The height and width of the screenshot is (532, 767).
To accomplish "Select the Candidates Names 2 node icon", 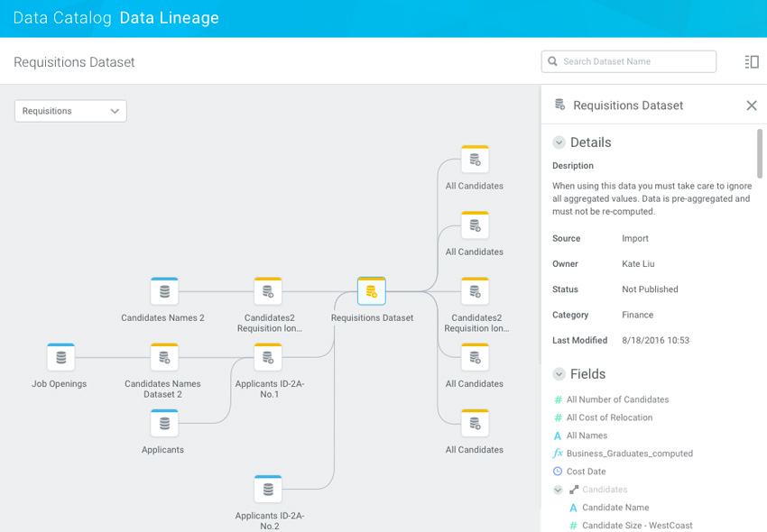I will tap(164, 292).
